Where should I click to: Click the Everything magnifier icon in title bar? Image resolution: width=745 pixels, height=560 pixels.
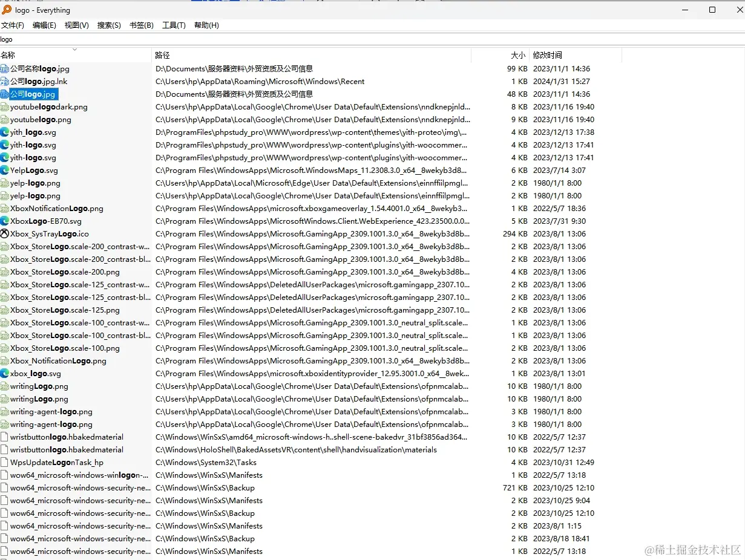pos(7,10)
